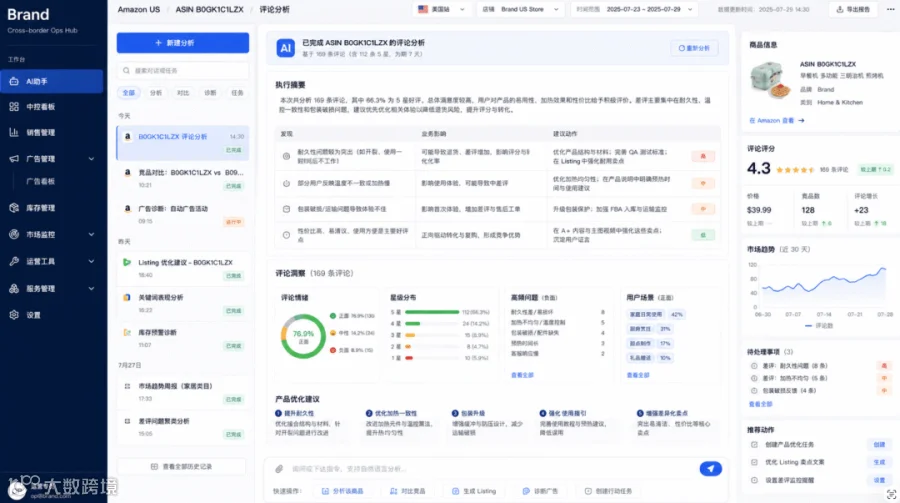
Task: Click the 广告管理 megaphone icon
Action: click(x=14, y=158)
